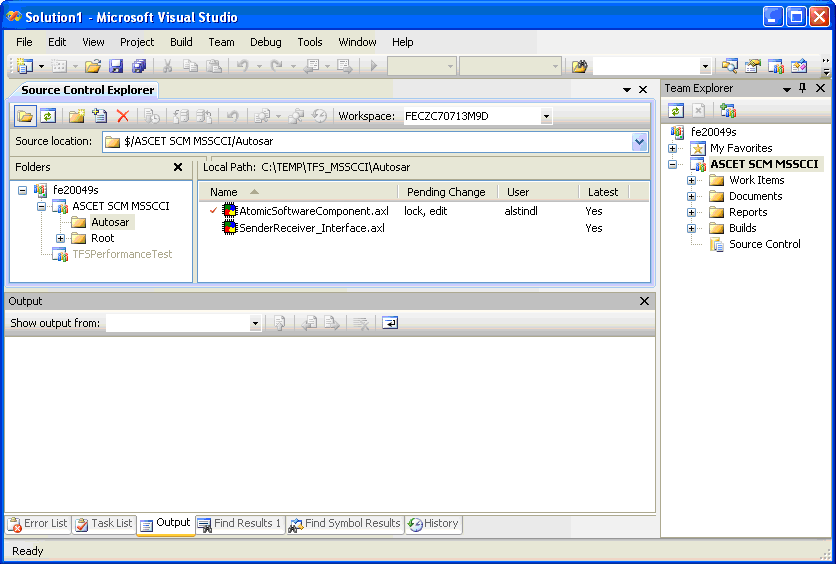Click the 'alstindl' user cell
This screenshot has width=836, height=564.
pos(520,211)
